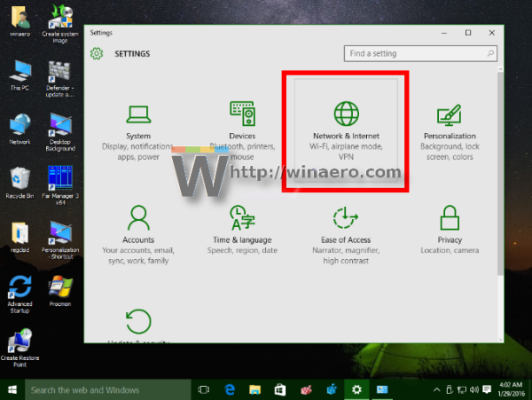Open the Privacy lock icon

click(450, 218)
